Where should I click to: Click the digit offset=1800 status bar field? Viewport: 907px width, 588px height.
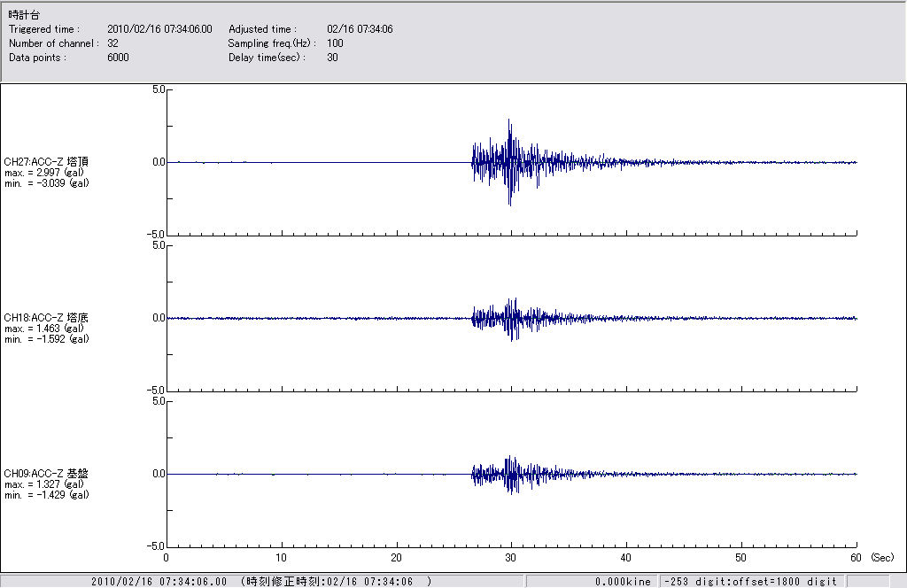point(750,581)
